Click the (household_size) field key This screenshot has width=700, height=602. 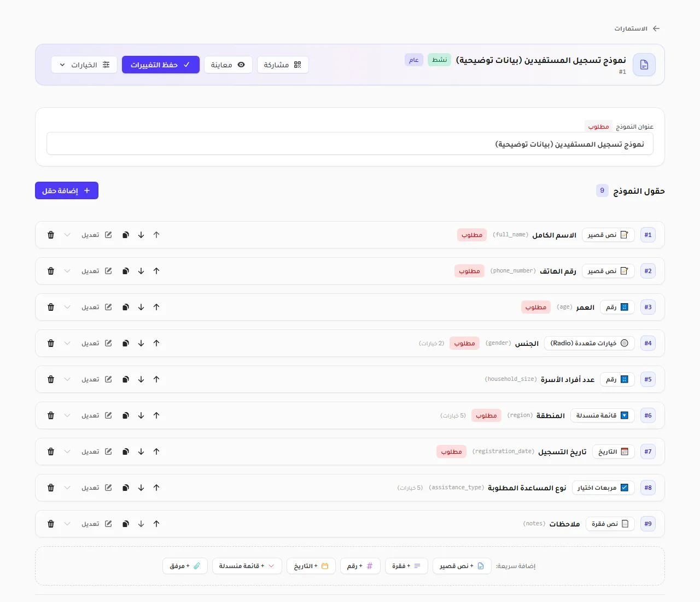tap(511, 379)
